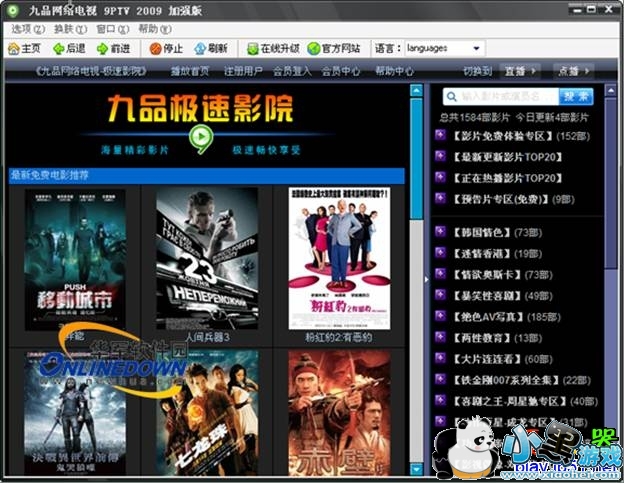Viewport: 624px width, 483px height.
Task: Click purple icon beside 铁金刚007系列全集
Action: [x=440, y=379]
